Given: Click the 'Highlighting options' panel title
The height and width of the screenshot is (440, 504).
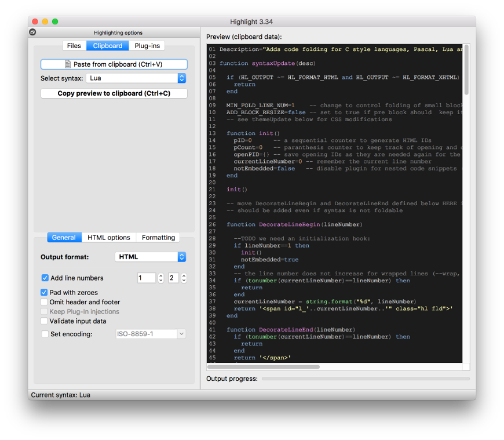Looking at the screenshot, I should click(118, 33).
